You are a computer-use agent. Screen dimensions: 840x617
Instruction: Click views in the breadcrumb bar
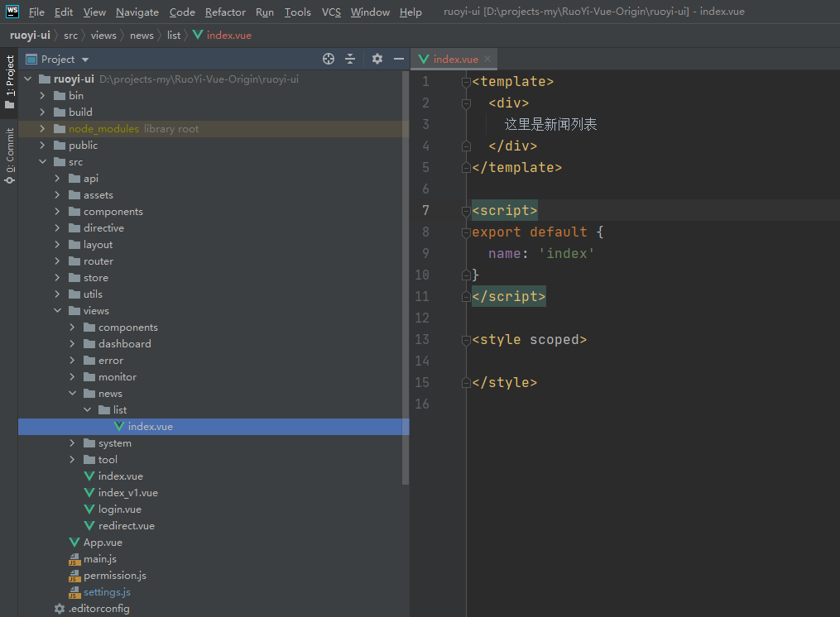[x=103, y=36]
